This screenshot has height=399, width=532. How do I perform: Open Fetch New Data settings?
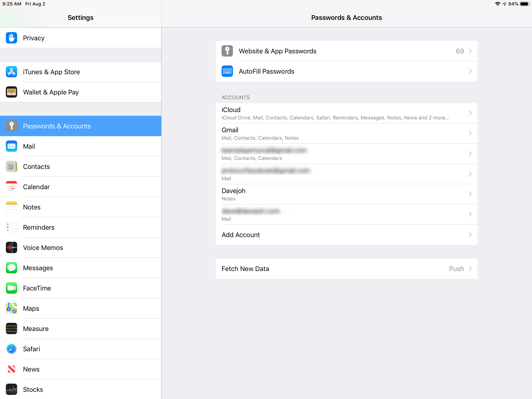click(x=347, y=269)
